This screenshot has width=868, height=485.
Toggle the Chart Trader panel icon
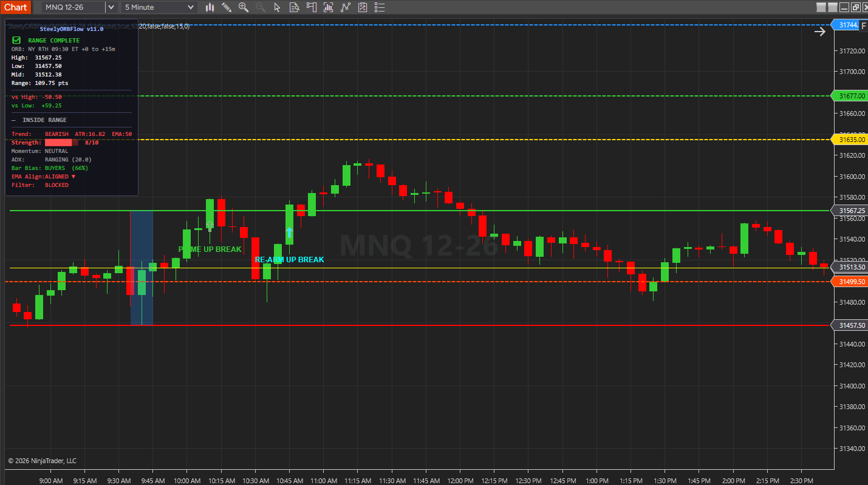pos(312,7)
